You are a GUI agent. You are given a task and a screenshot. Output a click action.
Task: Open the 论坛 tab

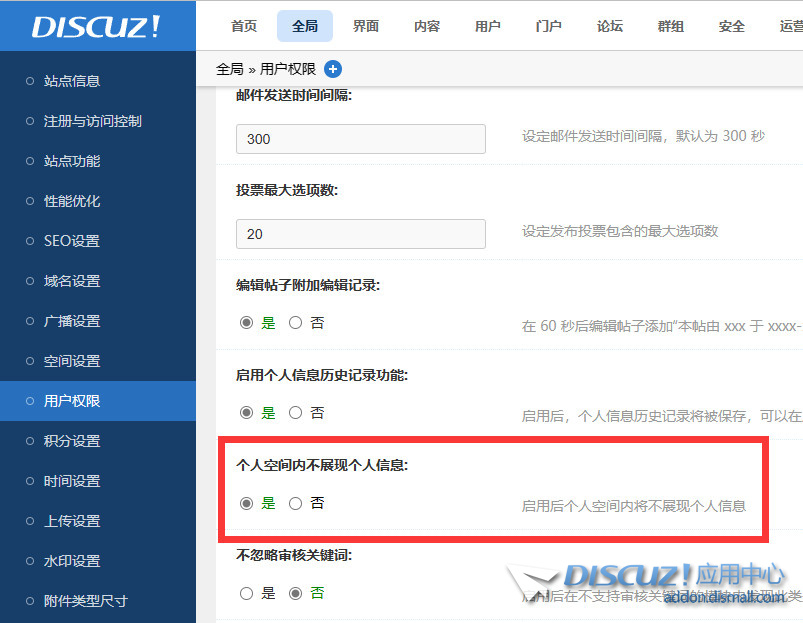pyautogui.click(x=610, y=26)
